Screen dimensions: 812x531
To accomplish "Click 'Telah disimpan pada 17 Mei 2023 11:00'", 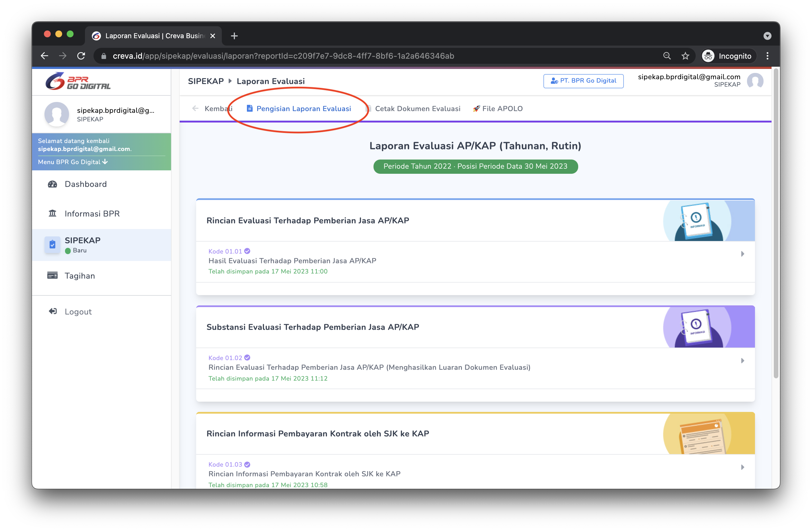I will (x=268, y=271).
